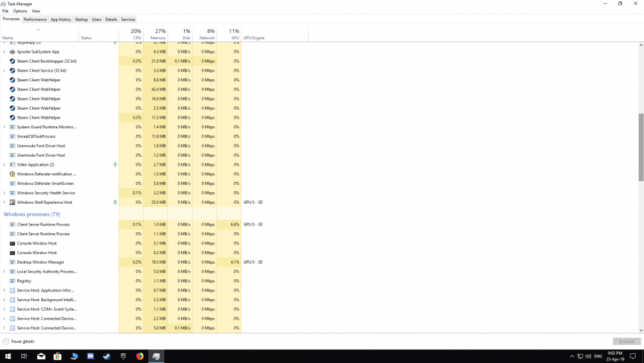
Task: Click the scrollbar up arrow of process list
Action: [x=641, y=44]
